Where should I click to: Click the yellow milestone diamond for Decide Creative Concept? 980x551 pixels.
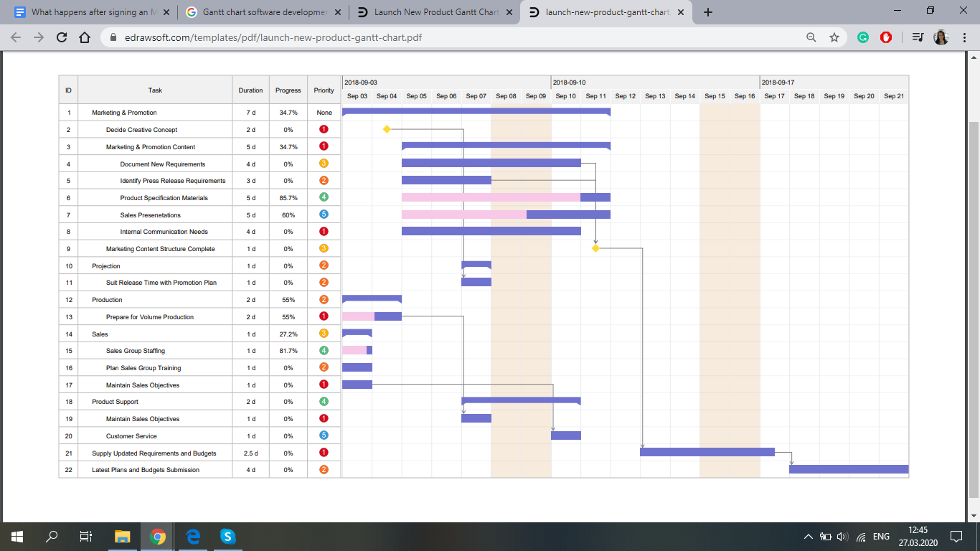[387, 129]
